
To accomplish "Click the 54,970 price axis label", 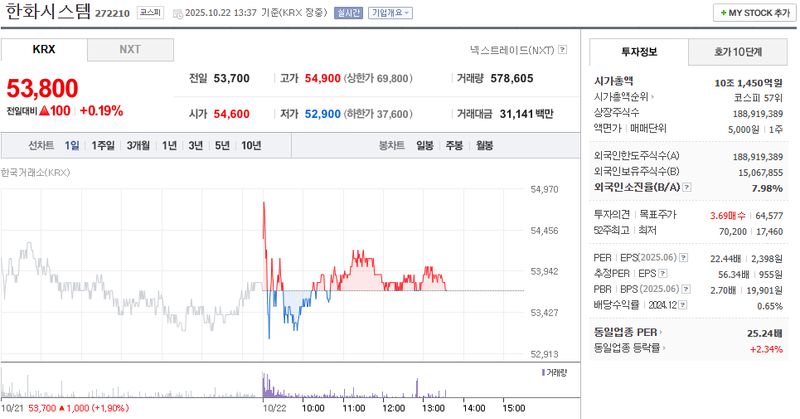I will click(544, 189).
